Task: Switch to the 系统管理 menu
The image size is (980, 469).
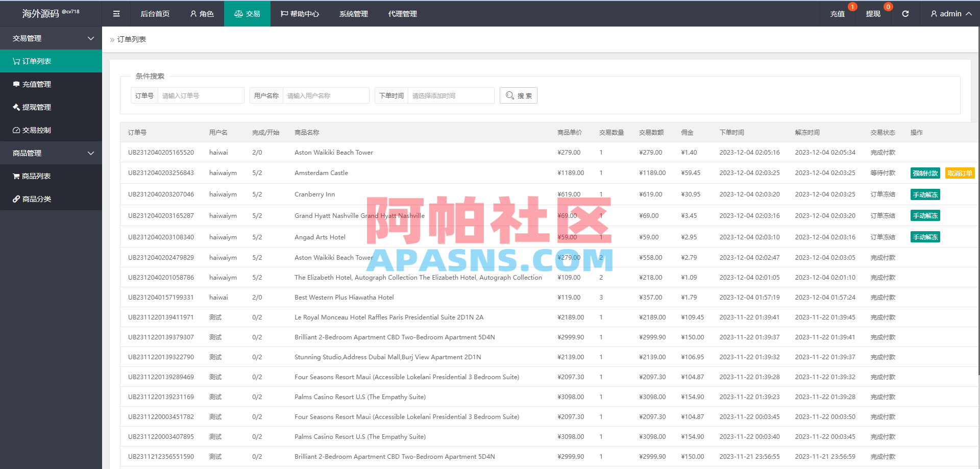Action: pos(353,14)
